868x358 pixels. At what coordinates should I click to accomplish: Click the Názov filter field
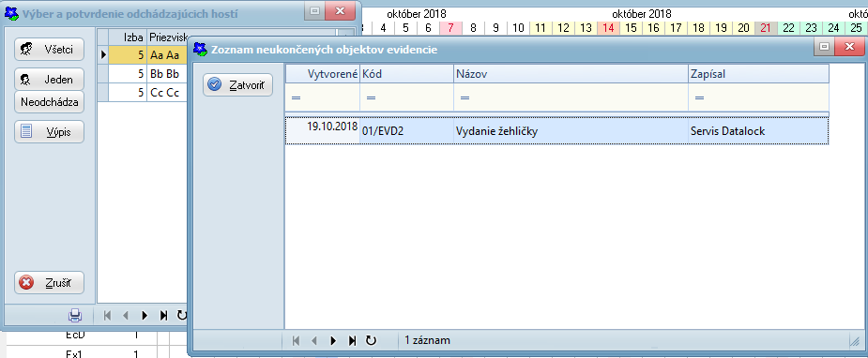click(571, 97)
